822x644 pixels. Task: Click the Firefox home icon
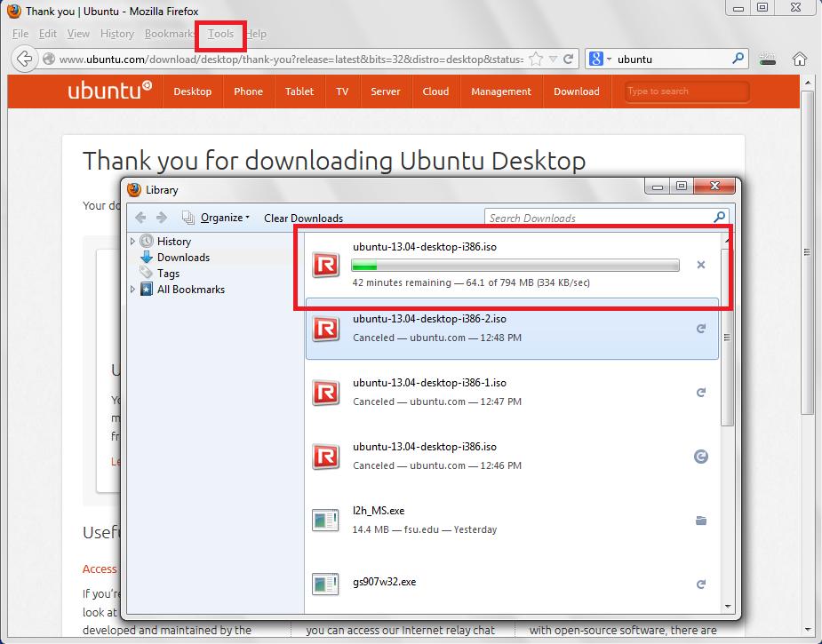tap(799, 60)
